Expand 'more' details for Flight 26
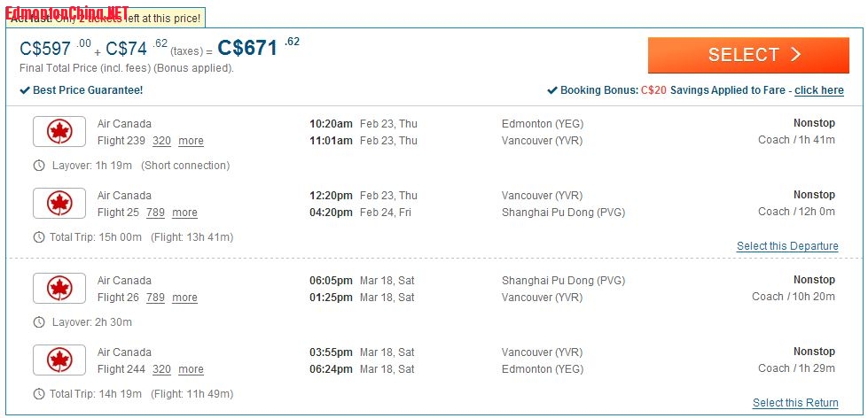Screen dimensions: 868x418 click(x=184, y=298)
